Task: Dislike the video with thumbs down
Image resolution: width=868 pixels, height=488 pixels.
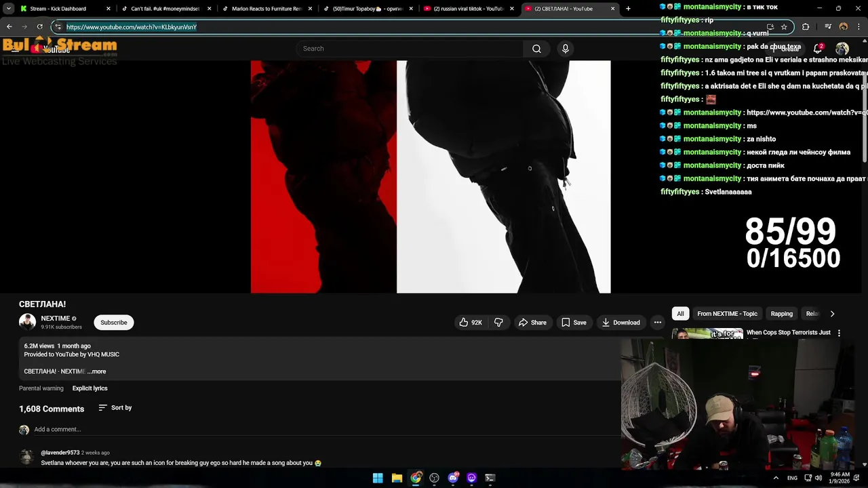Action: pos(498,323)
